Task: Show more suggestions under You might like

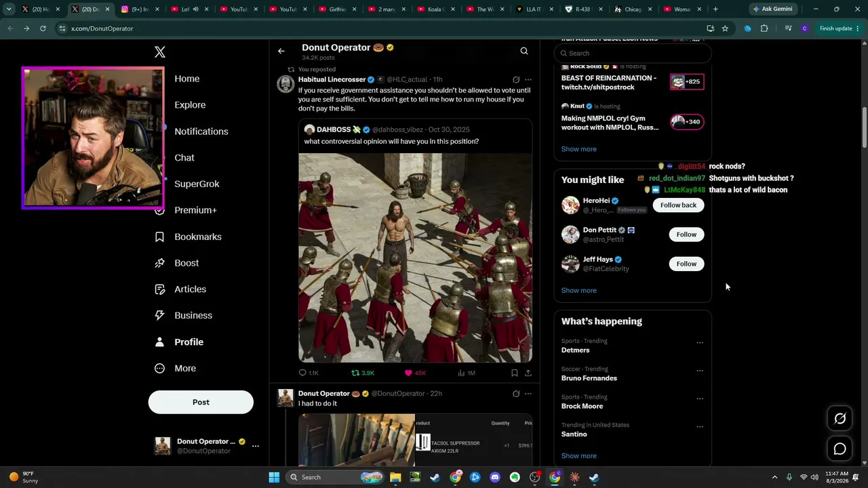Action: tap(579, 291)
